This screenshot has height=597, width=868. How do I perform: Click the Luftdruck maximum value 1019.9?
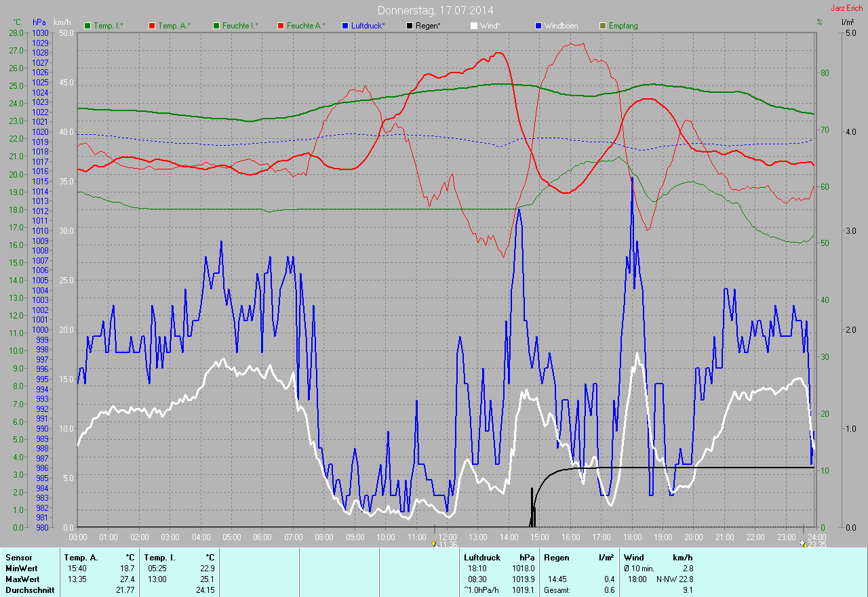pyautogui.click(x=524, y=579)
